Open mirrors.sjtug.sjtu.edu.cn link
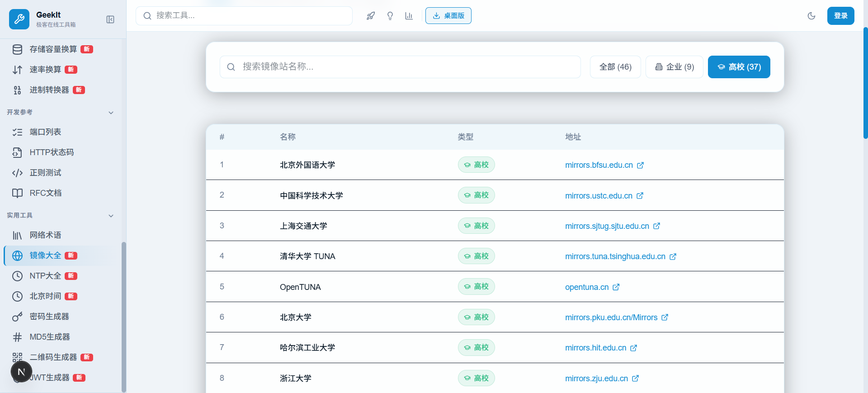This screenshot has height=393, width=868. [613, 226]
